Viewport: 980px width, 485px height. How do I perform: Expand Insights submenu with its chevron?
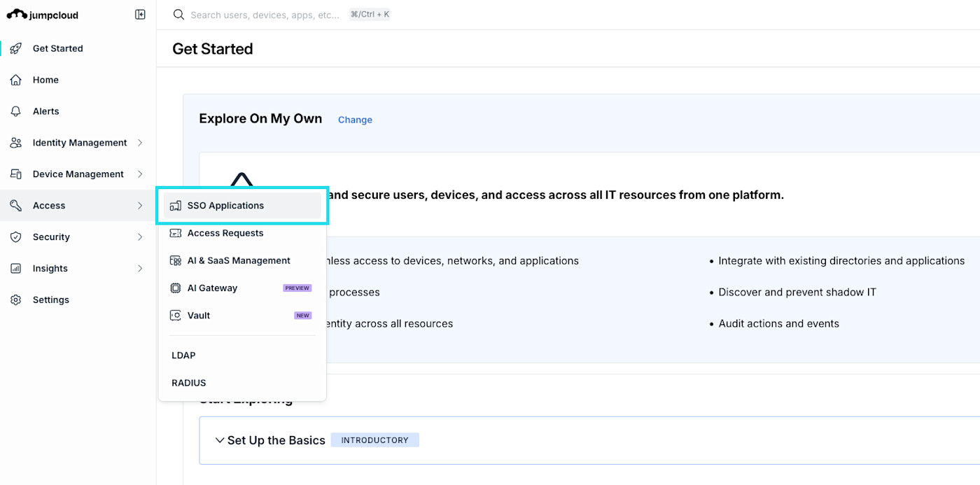(x=140, y=269)
